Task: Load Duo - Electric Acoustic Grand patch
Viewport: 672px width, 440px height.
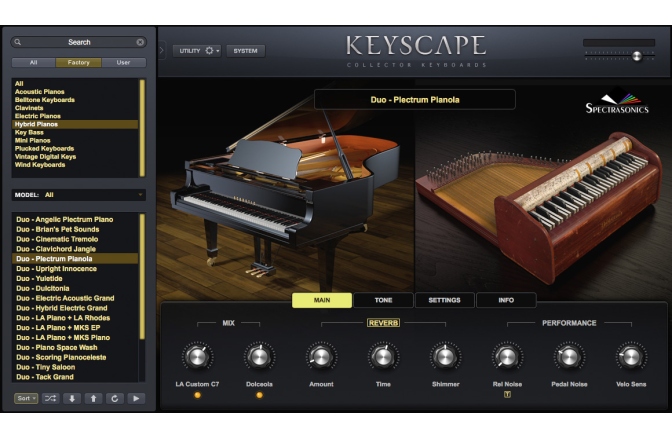Action: pyautogui.click(x=75, y=298)
